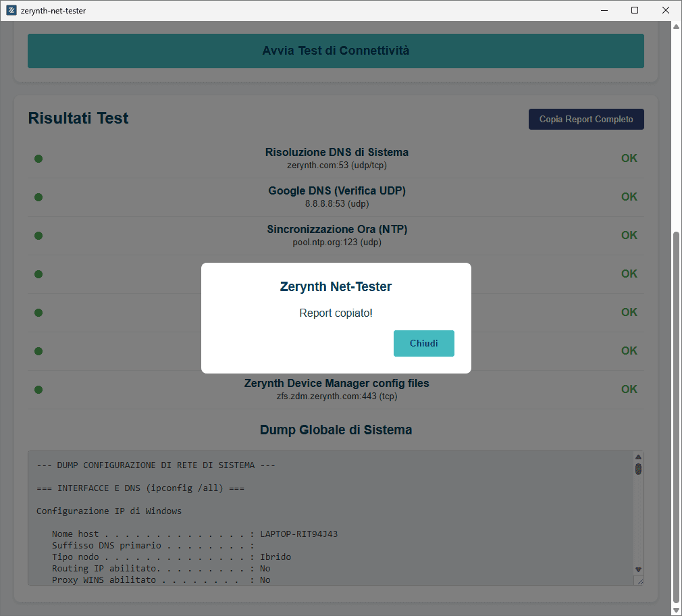Click 'INTERFACCE E DNS (ipconfig /all)' line
This screenshot has width=682, height=616.
pos(140,488)
